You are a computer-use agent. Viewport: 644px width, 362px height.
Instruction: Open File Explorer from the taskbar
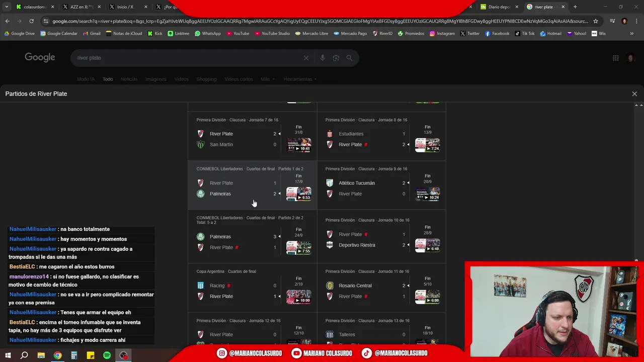[41, 355]
